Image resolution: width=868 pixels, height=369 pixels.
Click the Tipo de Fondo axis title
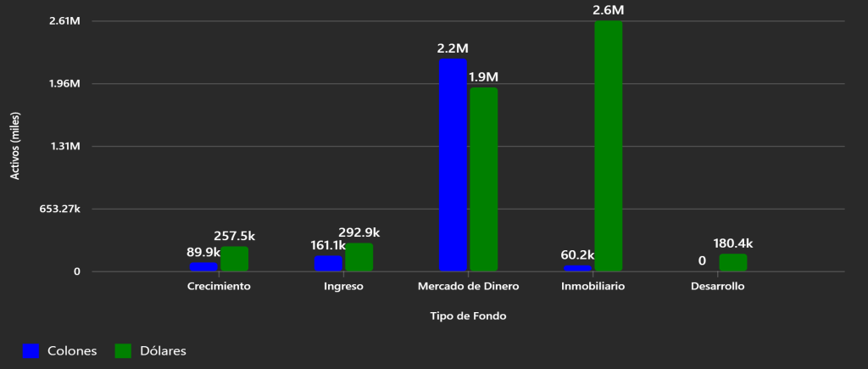pos(468,316)
